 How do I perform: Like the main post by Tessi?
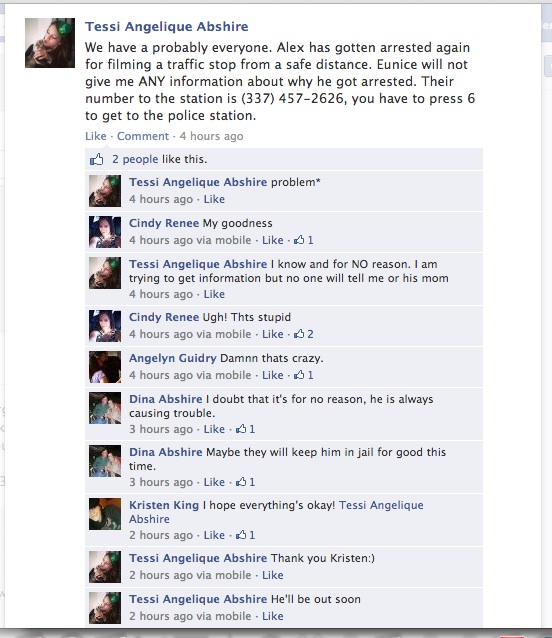pyautogui.click(x=96, y=136)
